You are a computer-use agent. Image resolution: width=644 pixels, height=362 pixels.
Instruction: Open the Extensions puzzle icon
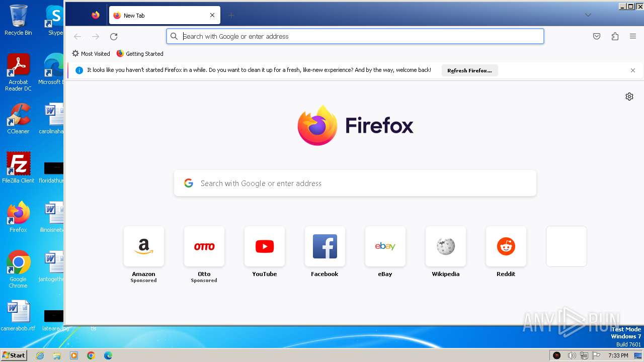(x=615, y=36)
